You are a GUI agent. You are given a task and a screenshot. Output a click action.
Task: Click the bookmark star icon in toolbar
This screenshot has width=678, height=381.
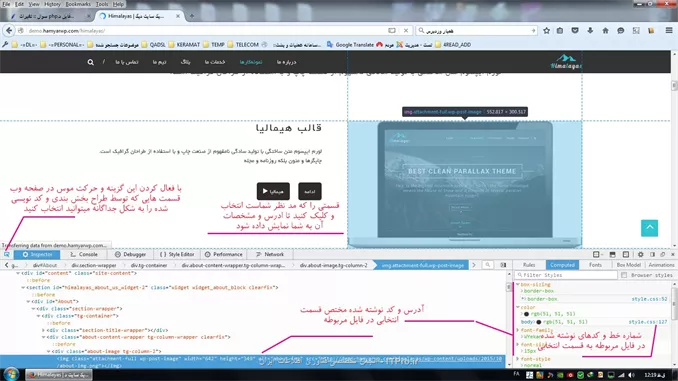pyautogui.click(x=547, y=31)
